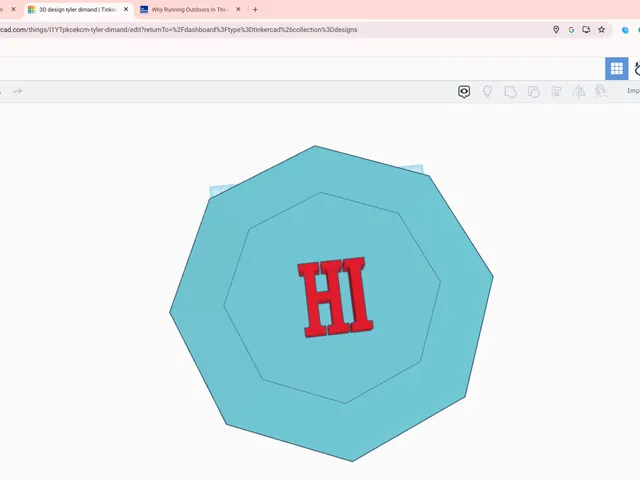Open a new browser tab
The image size is (640, 480).
click(255, 9)
